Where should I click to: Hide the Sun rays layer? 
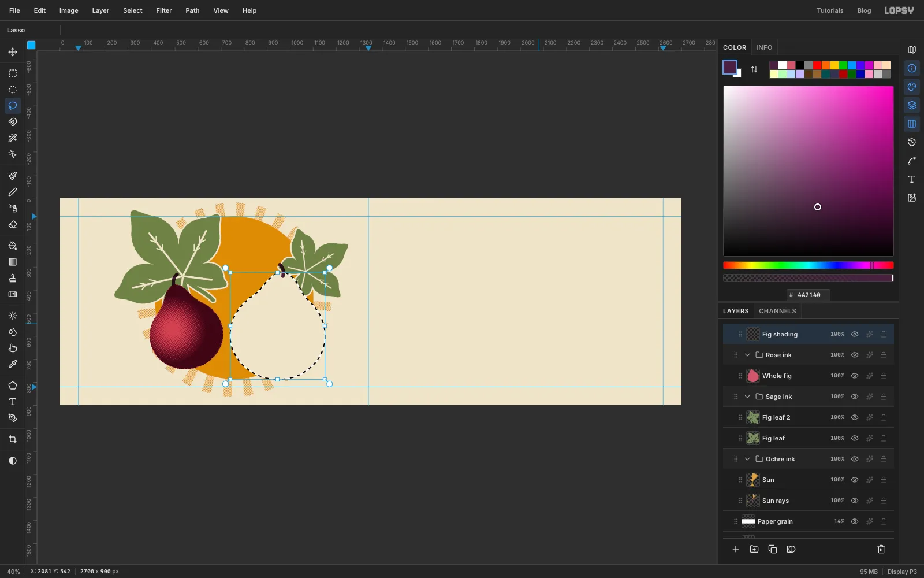pyautogui.click(x=855, y=501)
